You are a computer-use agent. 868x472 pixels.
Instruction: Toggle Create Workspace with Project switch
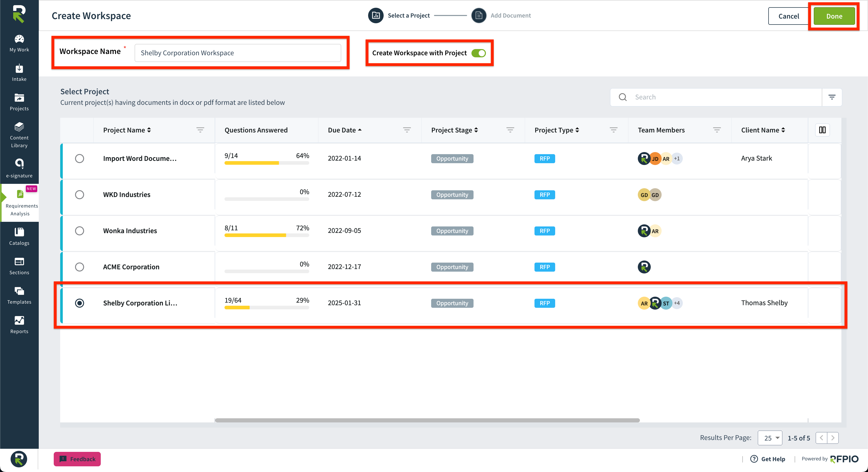click(478, 53)
